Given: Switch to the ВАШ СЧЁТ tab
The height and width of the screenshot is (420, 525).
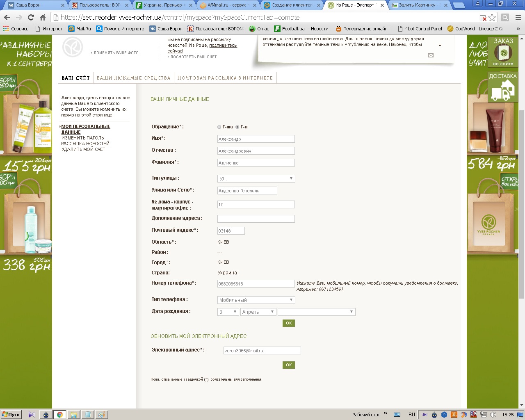Looking at the screenshot, I should tap(75, 78).
